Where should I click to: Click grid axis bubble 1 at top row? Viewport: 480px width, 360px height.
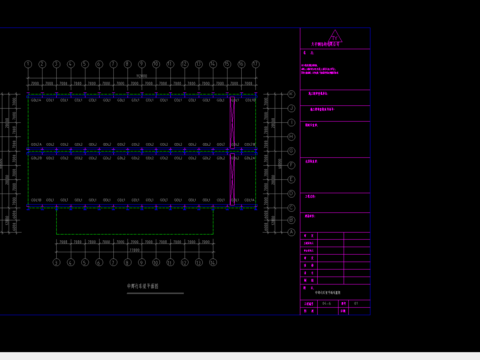coord(28,64)
